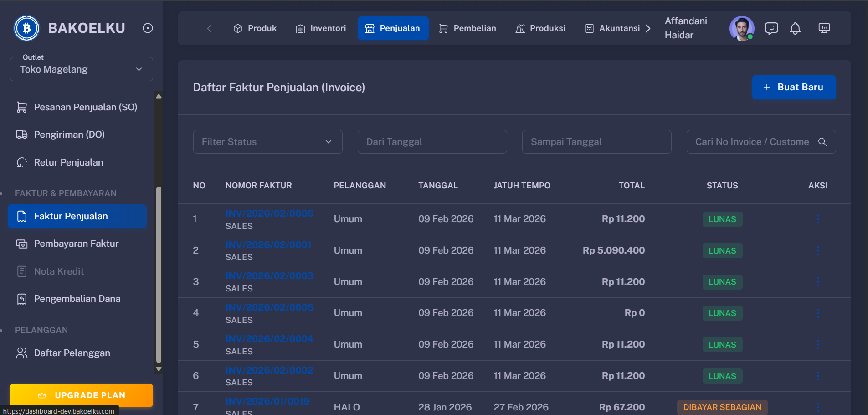Open the Inventori tab
Screen dimensions: 868x415
tap(321, 28)
